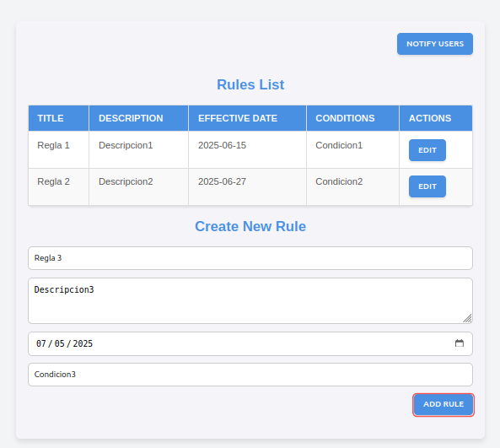This screenshot has width=500, height=448.
Task: Click into the Descripcion3 description textarea
Action: click(x=250, y=300)
